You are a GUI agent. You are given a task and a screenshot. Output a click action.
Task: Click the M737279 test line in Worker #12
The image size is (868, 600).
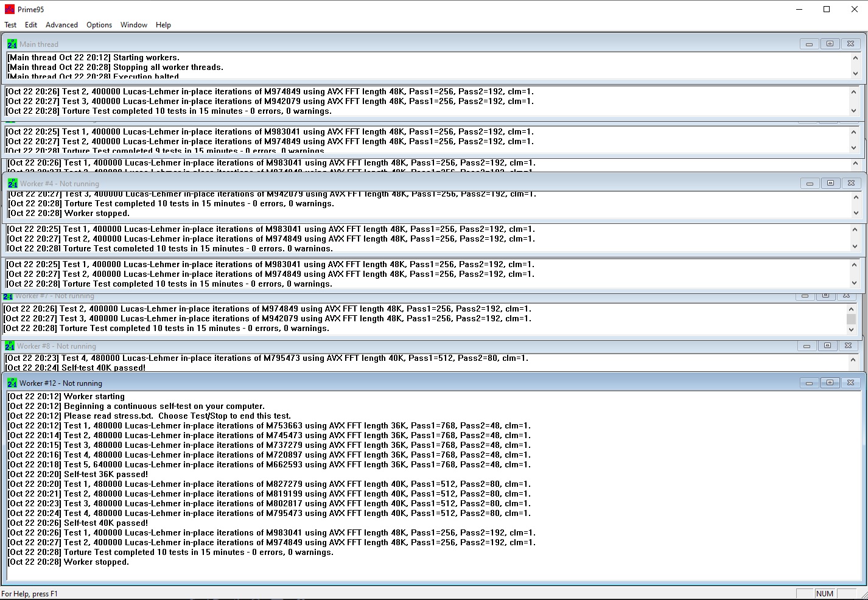[269, 445]
